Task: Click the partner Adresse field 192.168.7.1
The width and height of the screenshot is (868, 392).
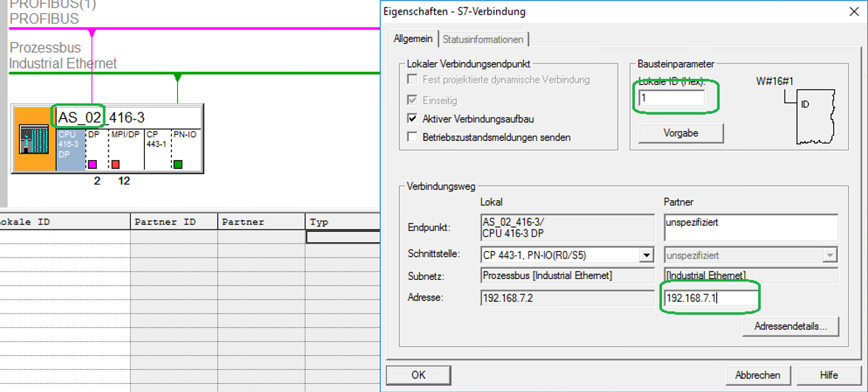Action: click(x=710, y=298)
